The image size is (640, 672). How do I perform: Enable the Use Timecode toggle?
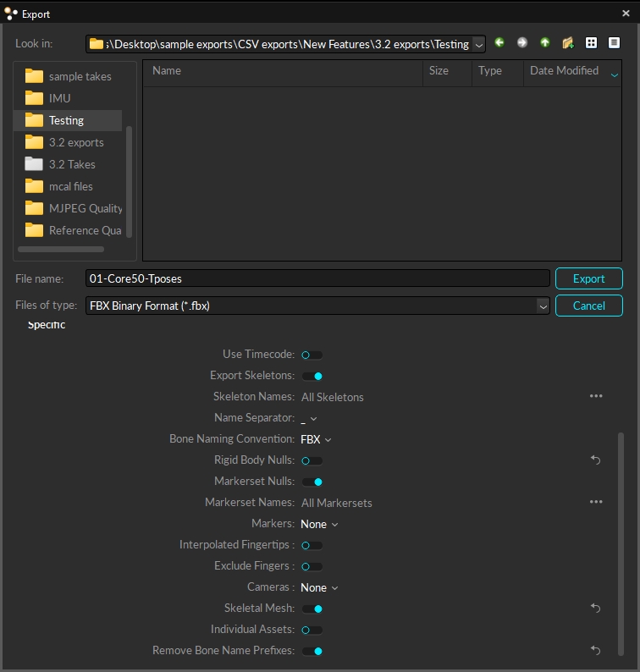pyautogui.click(x=312, y=355)
